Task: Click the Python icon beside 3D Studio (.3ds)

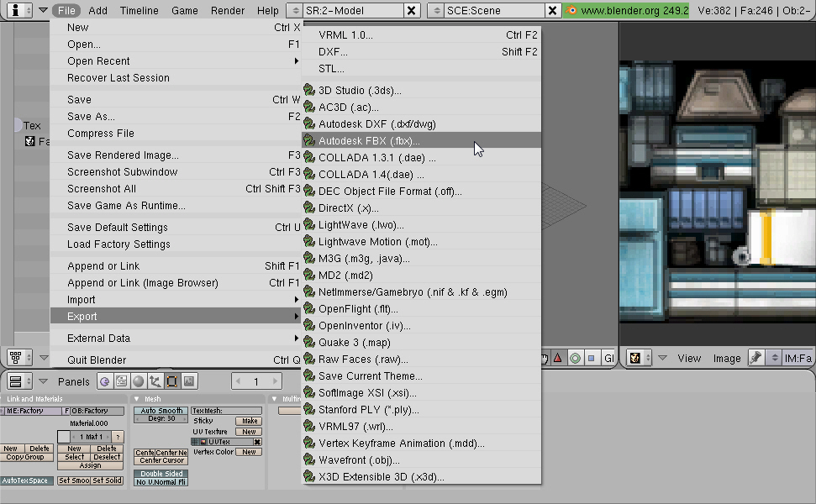Action: [x=309, y=90]
